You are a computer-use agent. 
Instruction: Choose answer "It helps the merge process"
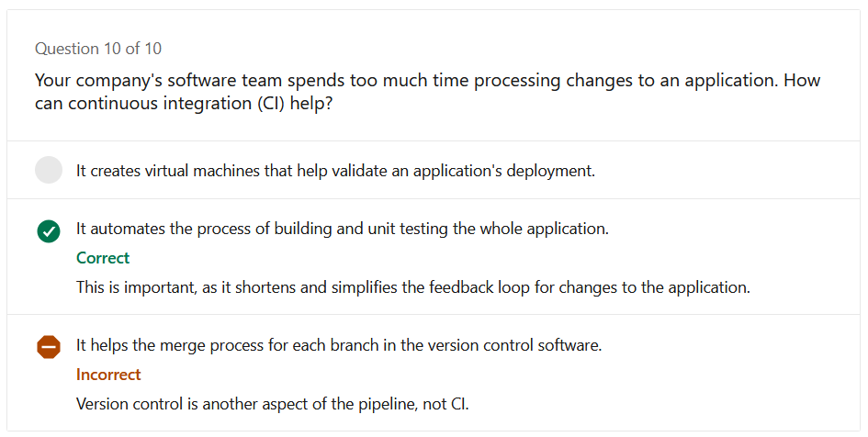tap(339, 345)
